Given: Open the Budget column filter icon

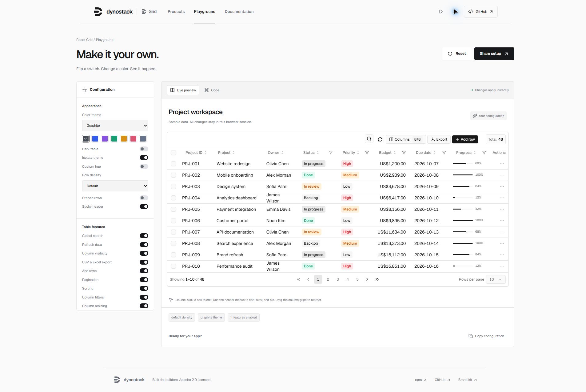Looking at the screenshot, I should point(404,153).
